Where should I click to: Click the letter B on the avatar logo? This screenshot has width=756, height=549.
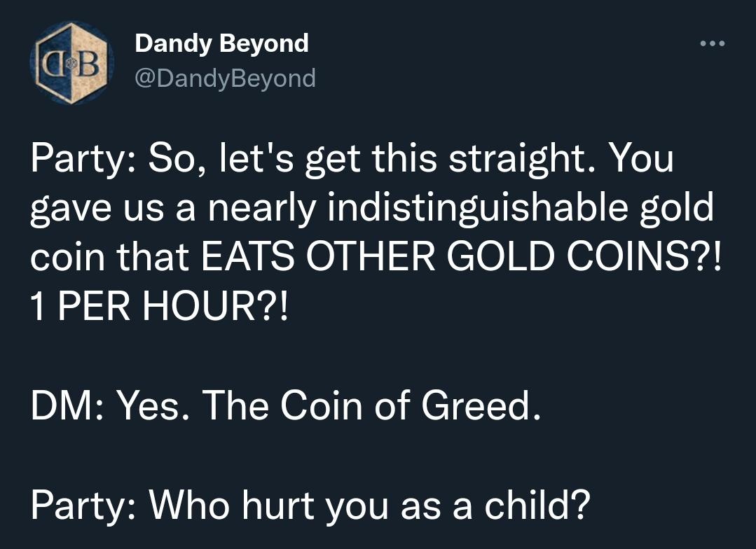(90, 64)
